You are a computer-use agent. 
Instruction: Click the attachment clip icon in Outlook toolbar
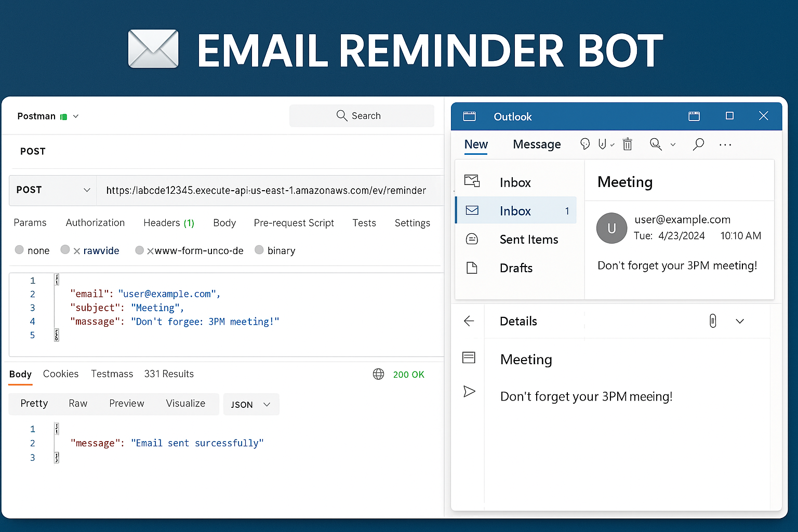point(602,144)
